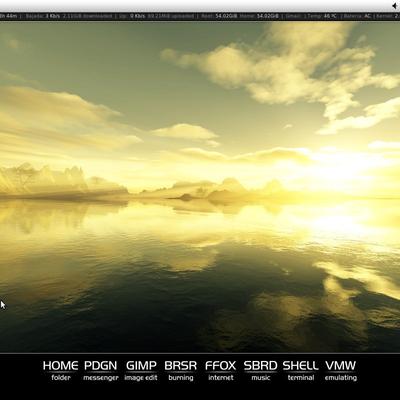Click the Gmail status entry
The width and height of the screenshot is (400, 400).
click(293, 16)
